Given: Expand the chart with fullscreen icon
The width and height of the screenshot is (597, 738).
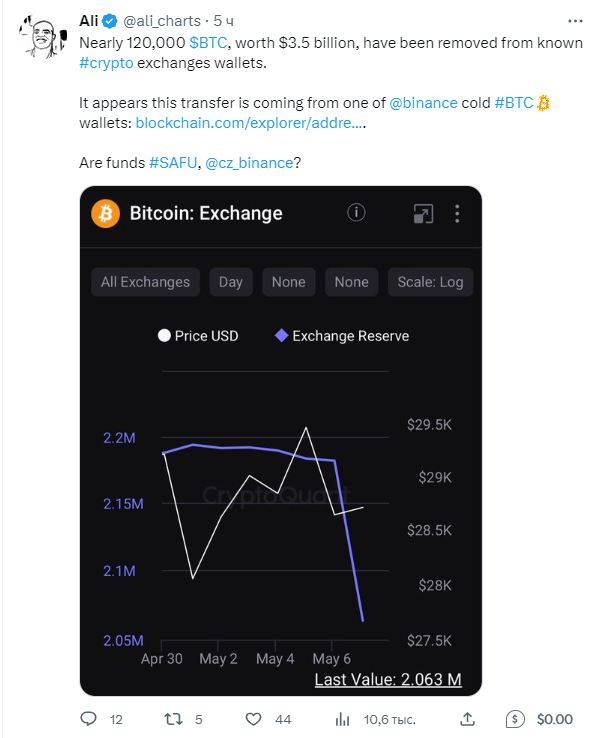Looking at the screenshot, I should (423, 214).
